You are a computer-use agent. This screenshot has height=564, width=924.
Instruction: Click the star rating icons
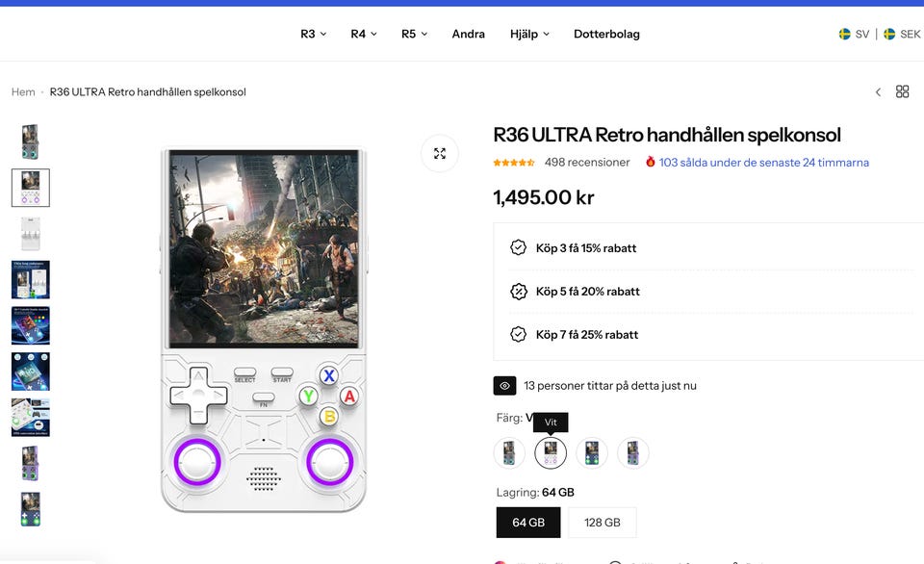coord(514,163)
